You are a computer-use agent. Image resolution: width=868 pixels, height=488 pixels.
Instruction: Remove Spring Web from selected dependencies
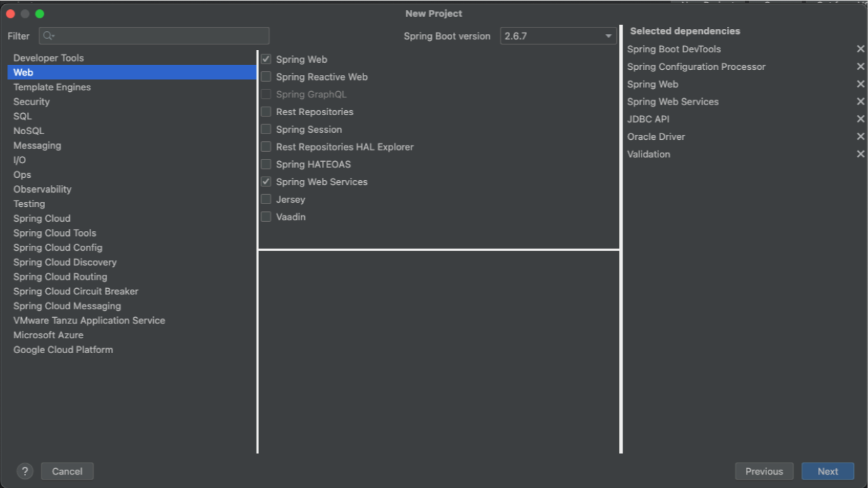[x=860, y=83]
